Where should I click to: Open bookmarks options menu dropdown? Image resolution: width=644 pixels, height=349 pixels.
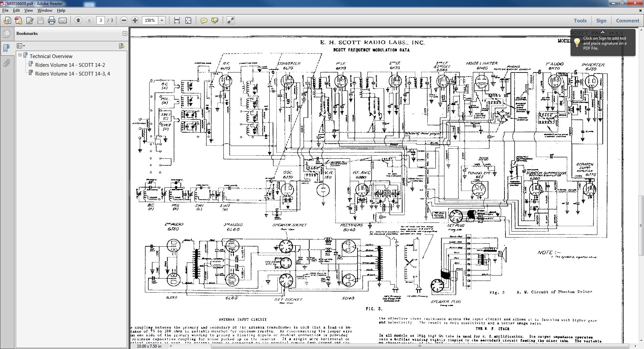[21, 46]
